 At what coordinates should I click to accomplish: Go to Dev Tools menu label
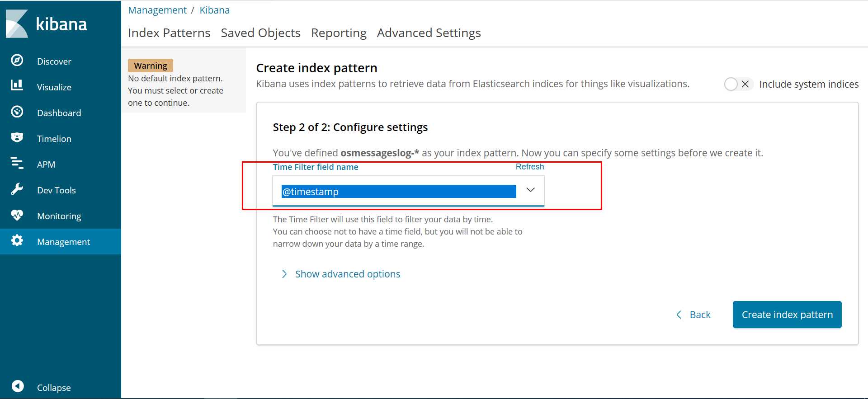pos(57,190)
